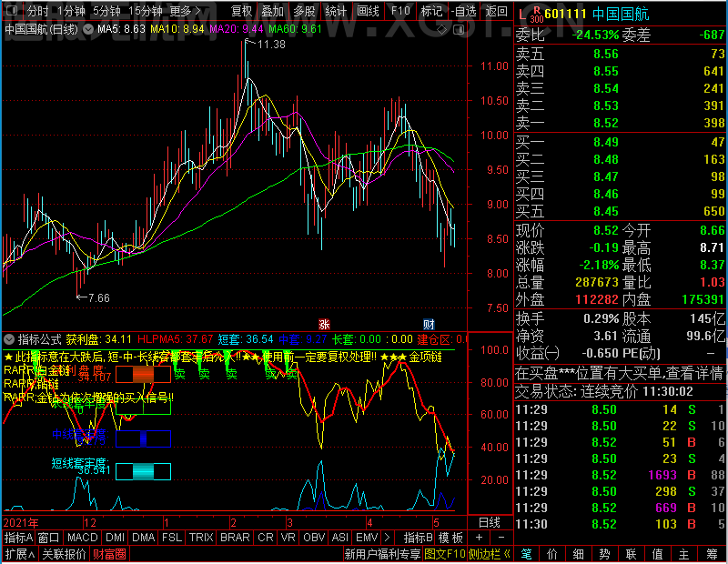Click the red 涨 marker on the chart
728x564 pixels.
click(324, 324)
